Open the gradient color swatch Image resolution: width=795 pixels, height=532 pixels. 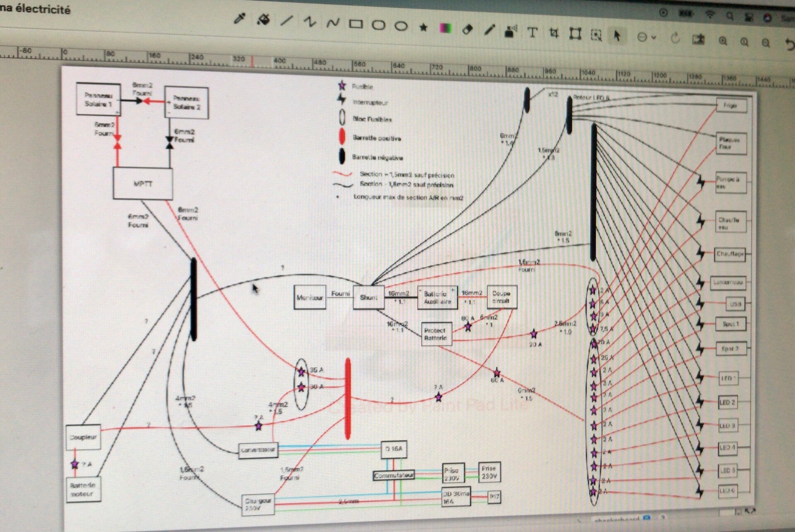(x=446, y=29)
